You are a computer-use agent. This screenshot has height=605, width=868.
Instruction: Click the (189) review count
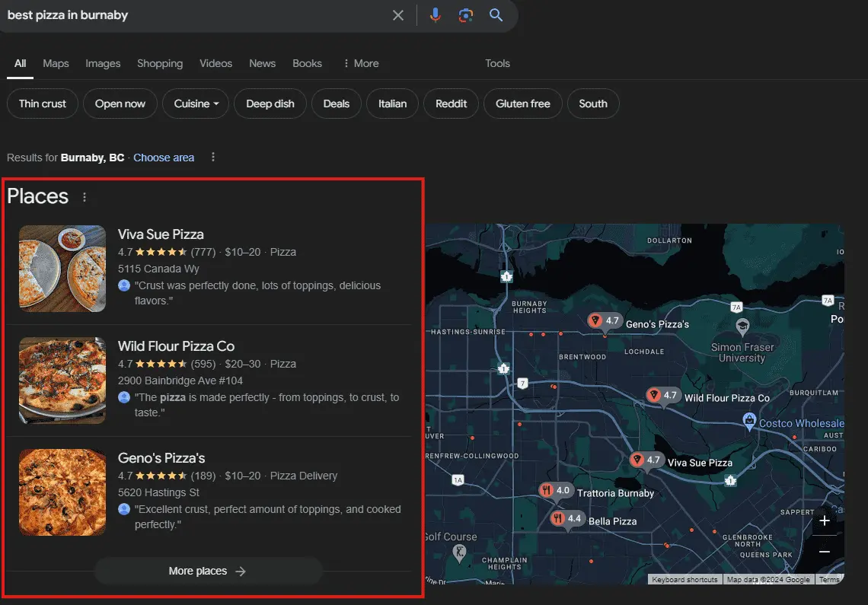[203, 476]
